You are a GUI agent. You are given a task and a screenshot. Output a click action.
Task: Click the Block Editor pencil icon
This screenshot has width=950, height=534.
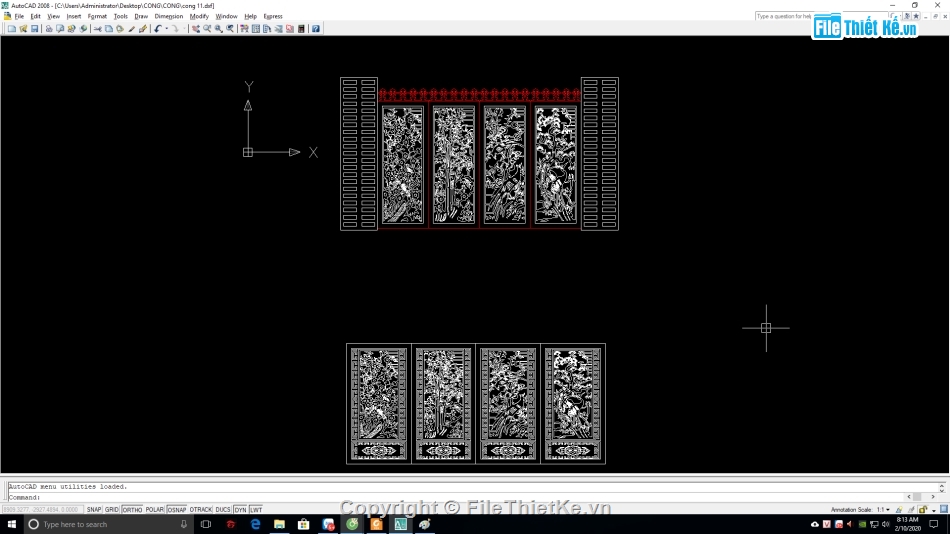pyautogui.click(x=143, y=28)
